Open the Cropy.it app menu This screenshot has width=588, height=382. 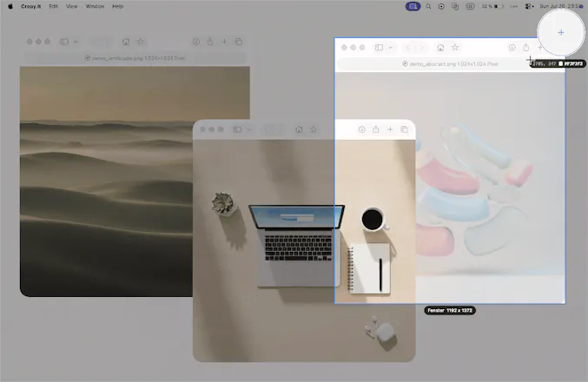30,6
